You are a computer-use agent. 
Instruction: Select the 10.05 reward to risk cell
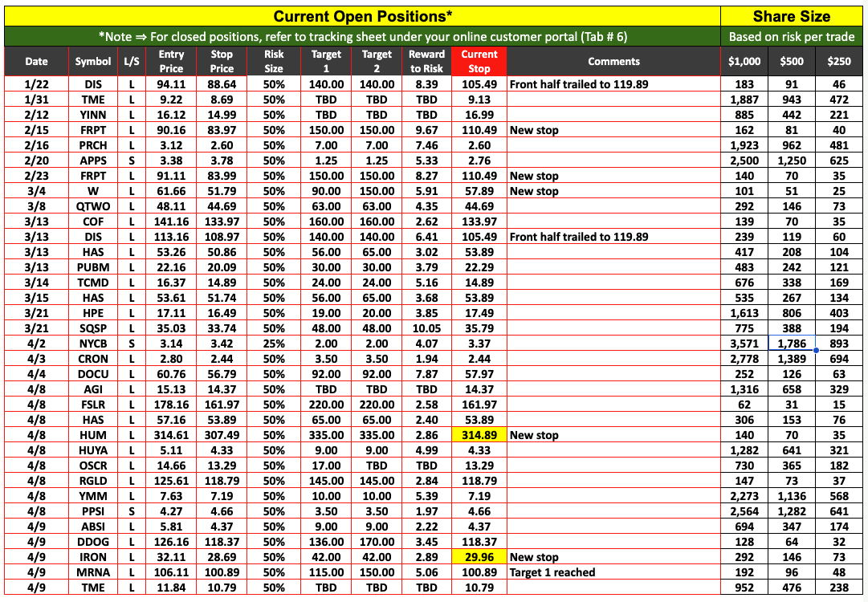point(427,328)
